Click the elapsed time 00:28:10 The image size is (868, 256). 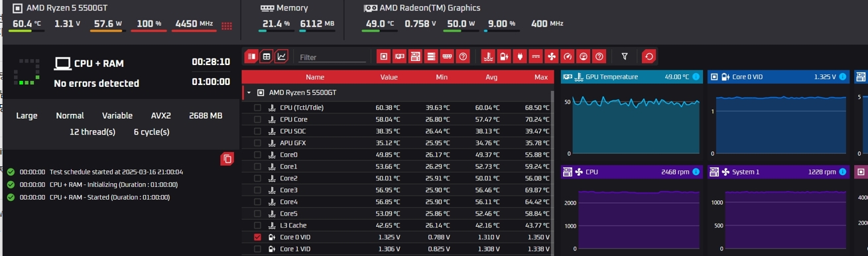pyautogui.click(x=211, y=62)
